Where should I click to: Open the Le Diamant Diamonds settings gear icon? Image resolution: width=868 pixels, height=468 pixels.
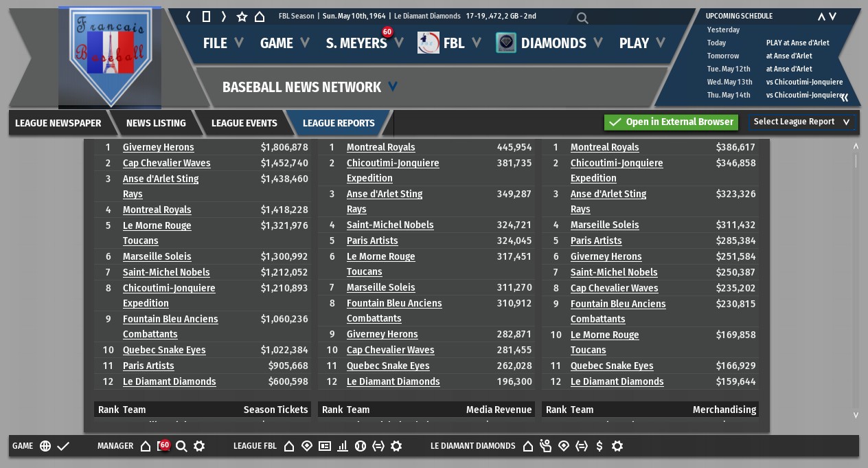617,446
